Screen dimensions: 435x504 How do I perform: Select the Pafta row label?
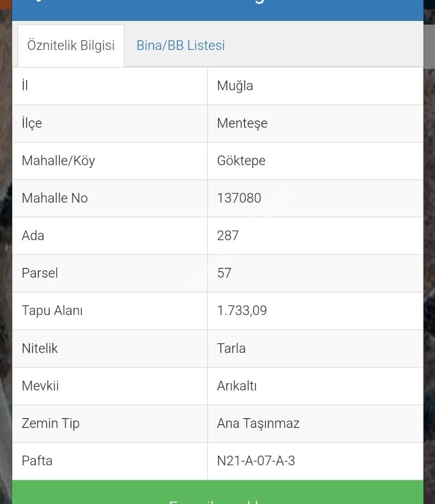[x=37, y=461]
